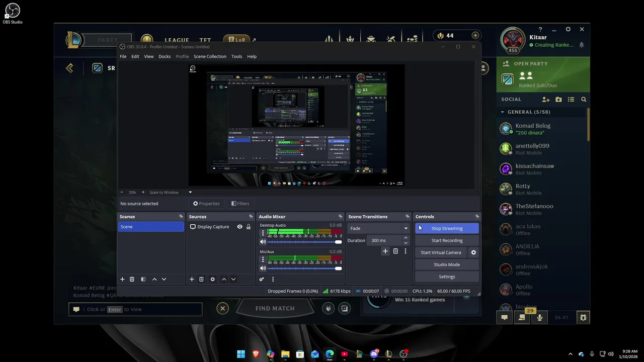Pop out the Sources dock icon
This screenshot has width=644, height=362.
click(x=251, y=217)
